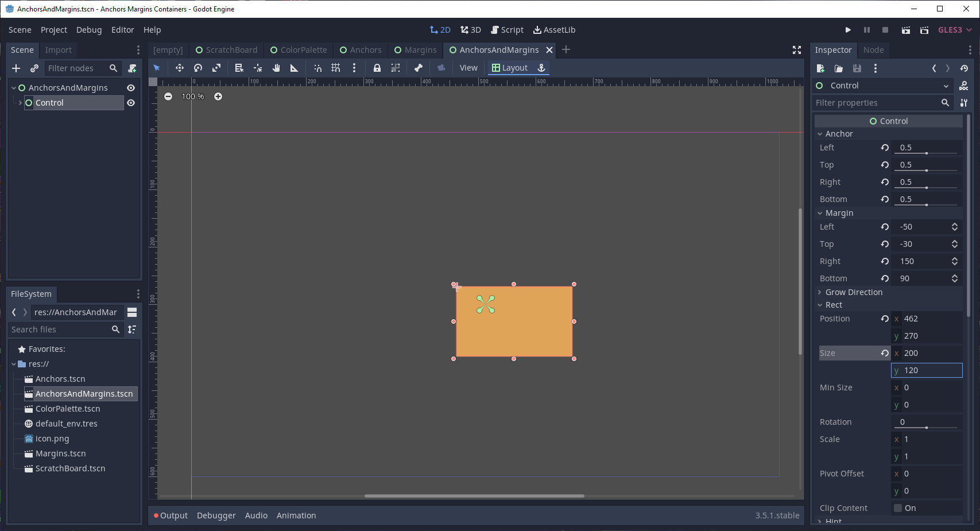This screenshot has width=980, height=531.
Task: Enable the Clip Content checkbox
Action: pyautogui.click(x=898, y=507)
